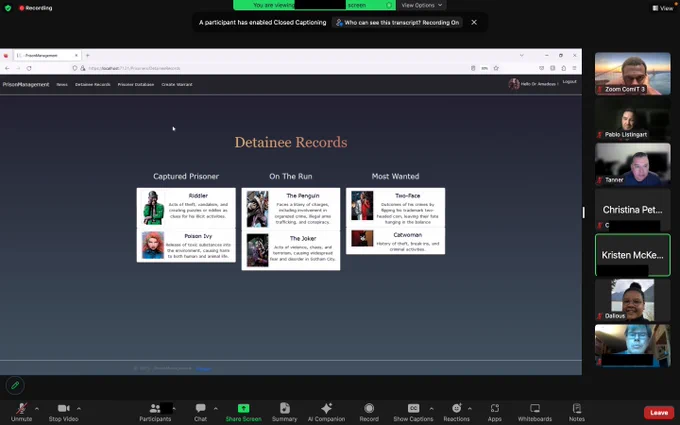Click the green encryption shield icon

pyautogui.click(x=8, y=8)
